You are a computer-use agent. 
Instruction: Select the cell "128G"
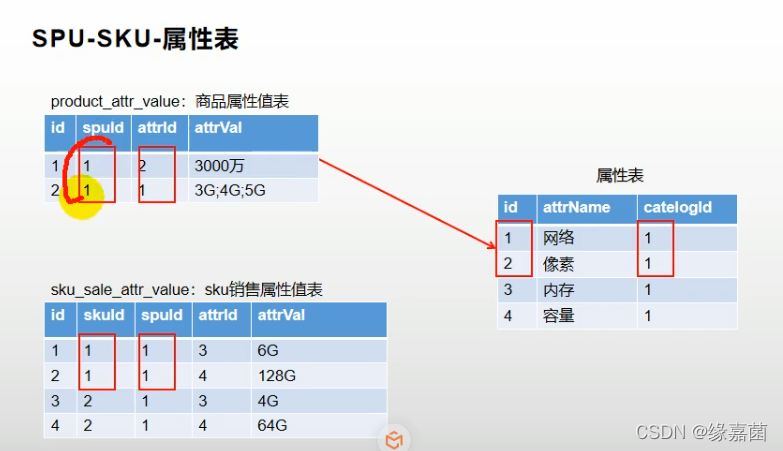tap(277, 376)
